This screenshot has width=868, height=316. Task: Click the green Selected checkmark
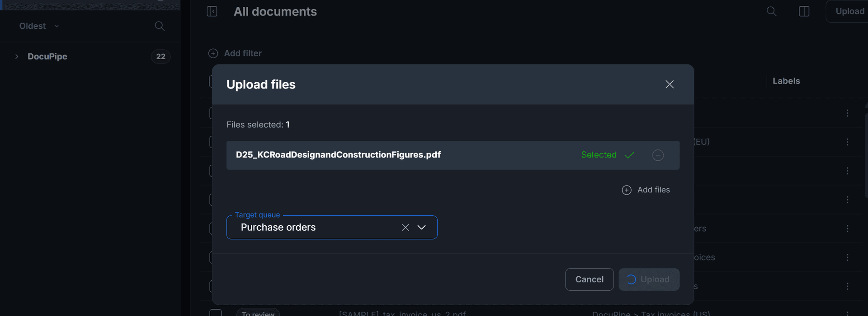(x=630, y=155)
